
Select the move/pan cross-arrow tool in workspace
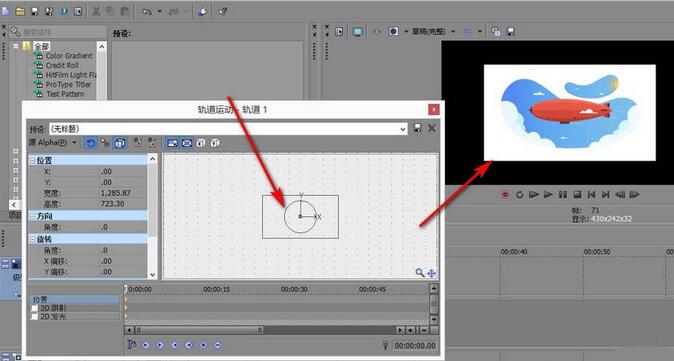pos(431,273)
